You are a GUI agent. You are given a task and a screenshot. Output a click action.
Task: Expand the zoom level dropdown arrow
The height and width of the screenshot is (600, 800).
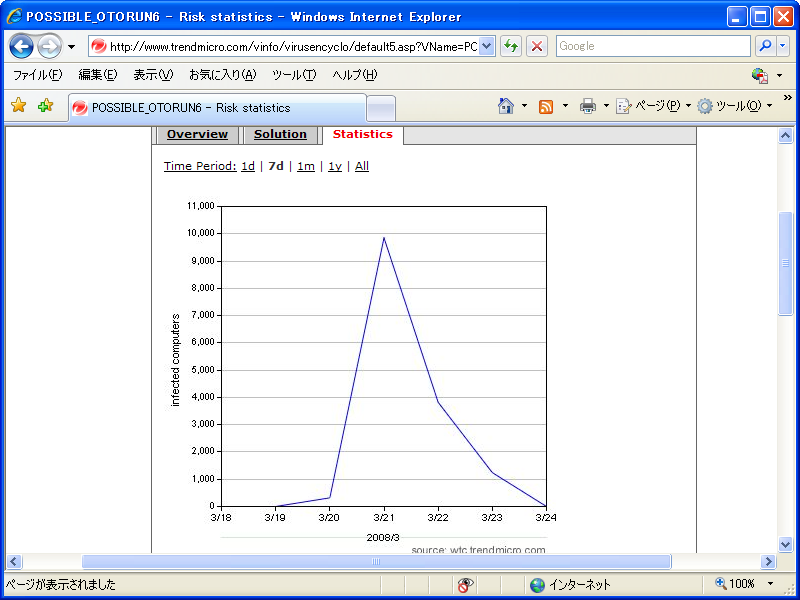(x=770, y=584)
